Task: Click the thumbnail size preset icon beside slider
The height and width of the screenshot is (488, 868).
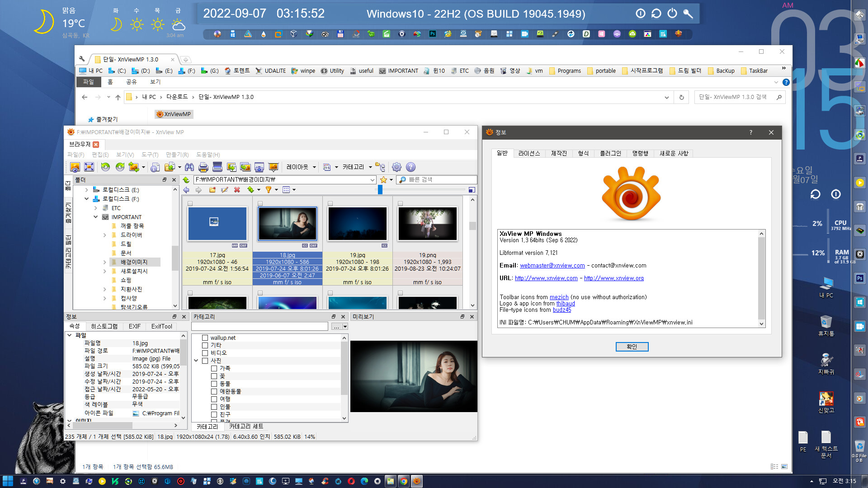Action: click(472, 190)
